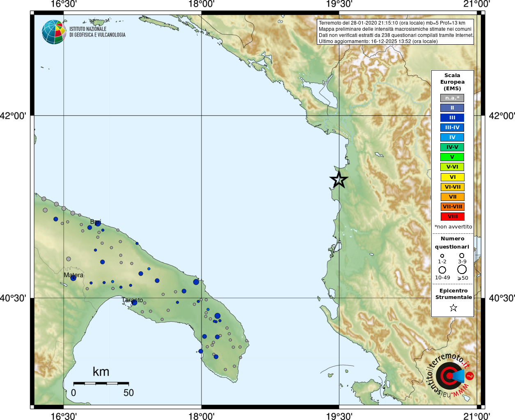Click the ≥50 questionnaires circle symbol
The width and height of the screenshot is (515, 420).
point(462,269)
